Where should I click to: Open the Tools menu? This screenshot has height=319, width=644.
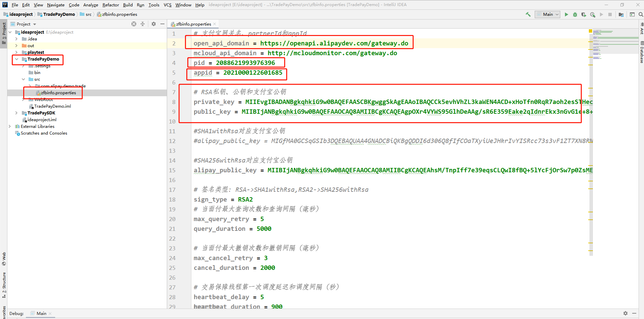click(x=154, y=5)
